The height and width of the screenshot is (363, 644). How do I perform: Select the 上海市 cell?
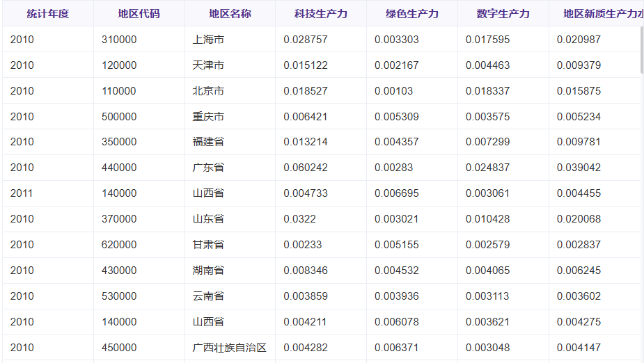point(208,40)
